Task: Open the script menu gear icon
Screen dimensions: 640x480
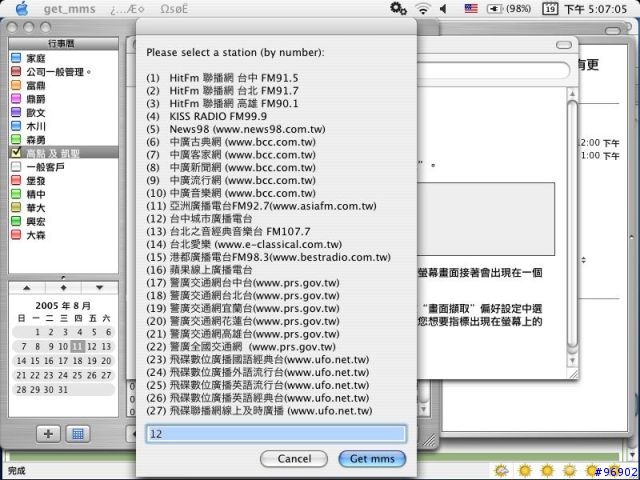Action: click(398, 8)
